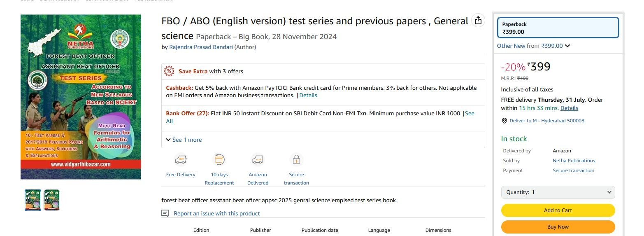Open the Quantity dropdown
644x236 pixels.
click(558, 192)
